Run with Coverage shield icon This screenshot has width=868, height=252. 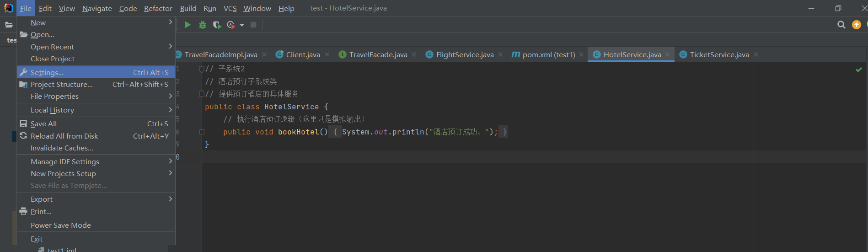pyautogui.click(x=217, y=25)
